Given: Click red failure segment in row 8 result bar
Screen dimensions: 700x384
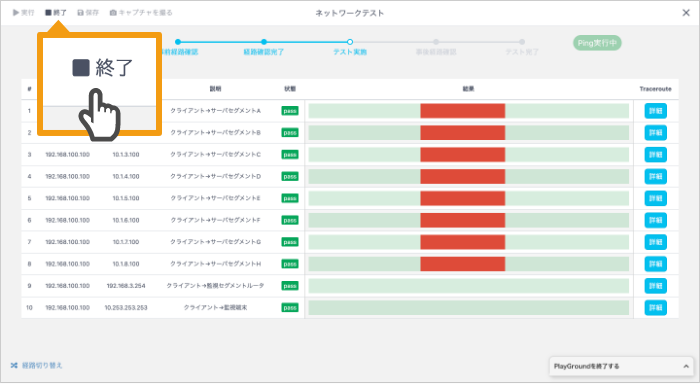Looking at the screenshot, I should coord(462,264).
